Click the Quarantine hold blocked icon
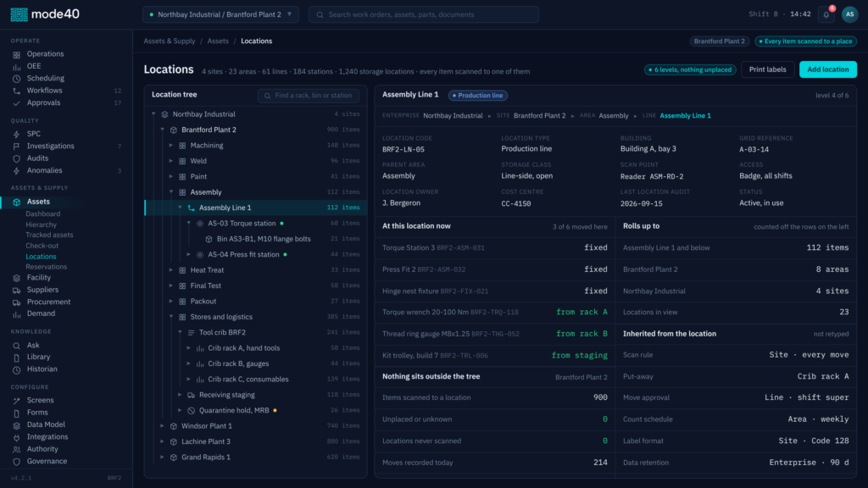Screen dimensions: 868x488 191,411
